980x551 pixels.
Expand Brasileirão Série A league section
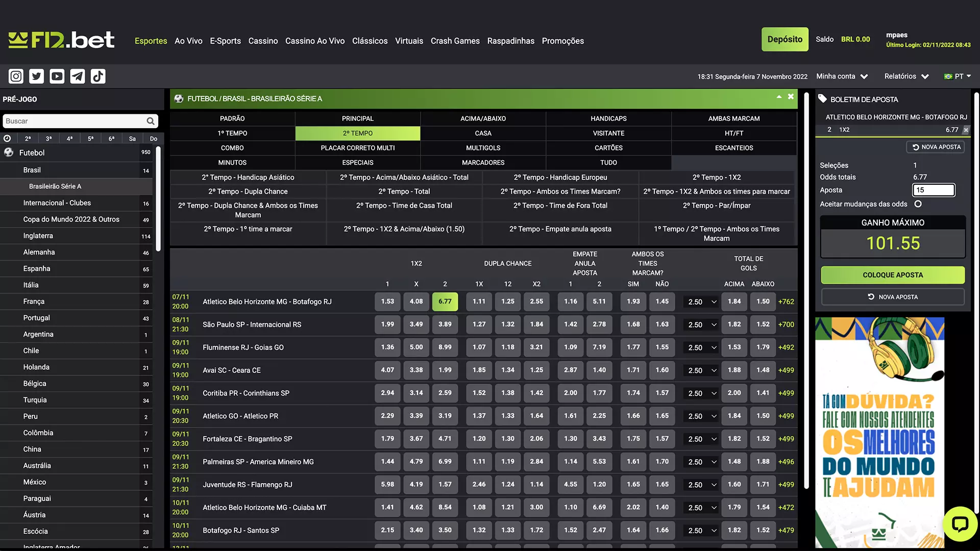click(56, 186)
